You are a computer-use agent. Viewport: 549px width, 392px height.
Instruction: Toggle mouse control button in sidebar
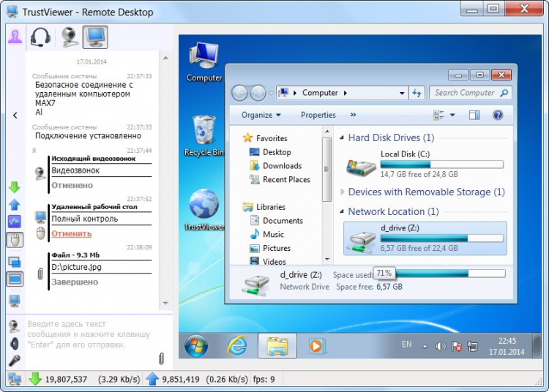click(15, 240)
